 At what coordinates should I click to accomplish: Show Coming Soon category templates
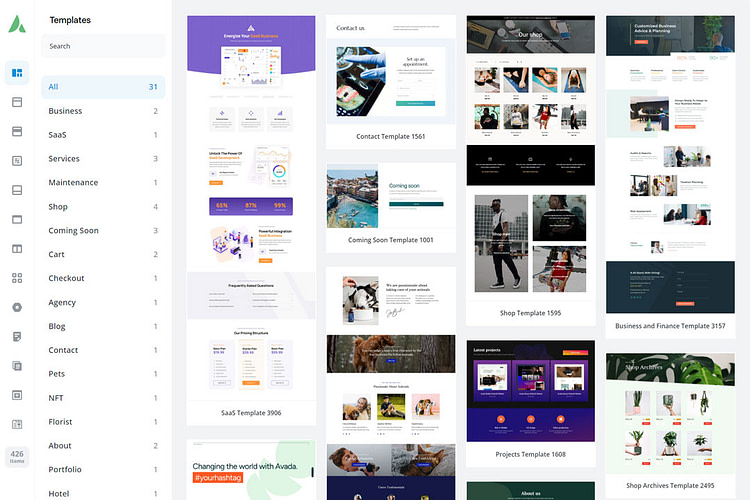pos(103,230)
